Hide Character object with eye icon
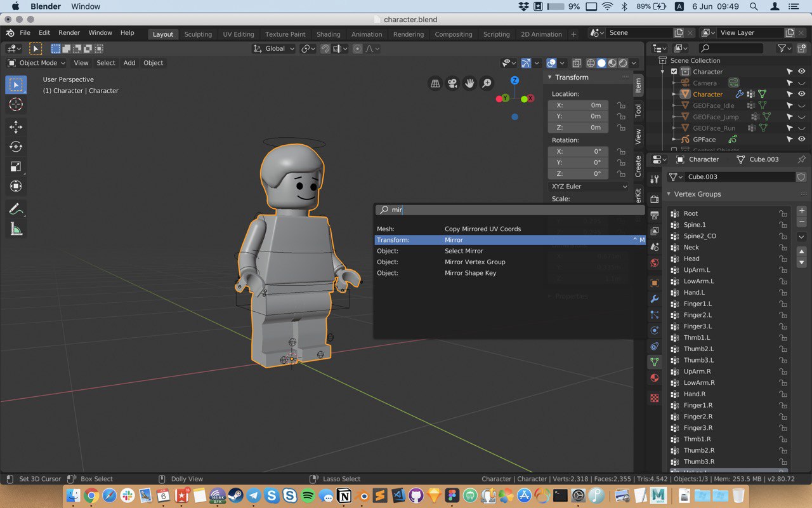This screenshot has width=812, height=508. 802,94
